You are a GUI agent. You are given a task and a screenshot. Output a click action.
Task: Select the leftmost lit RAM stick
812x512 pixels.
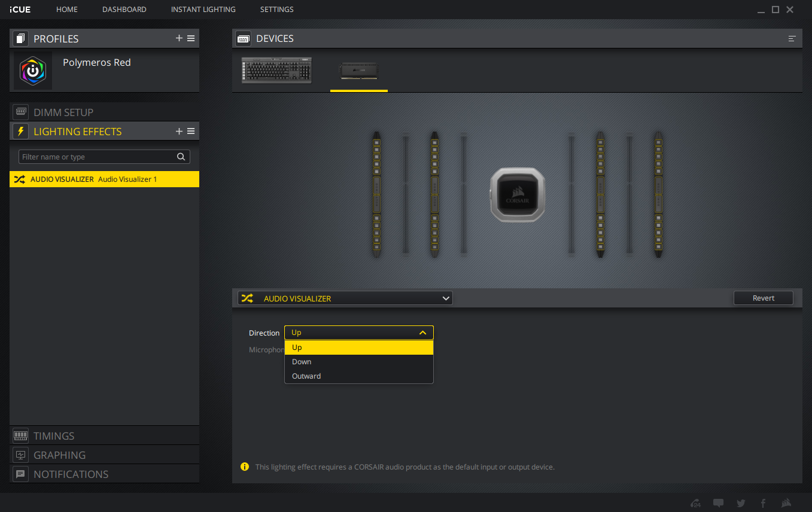point(376,194)
